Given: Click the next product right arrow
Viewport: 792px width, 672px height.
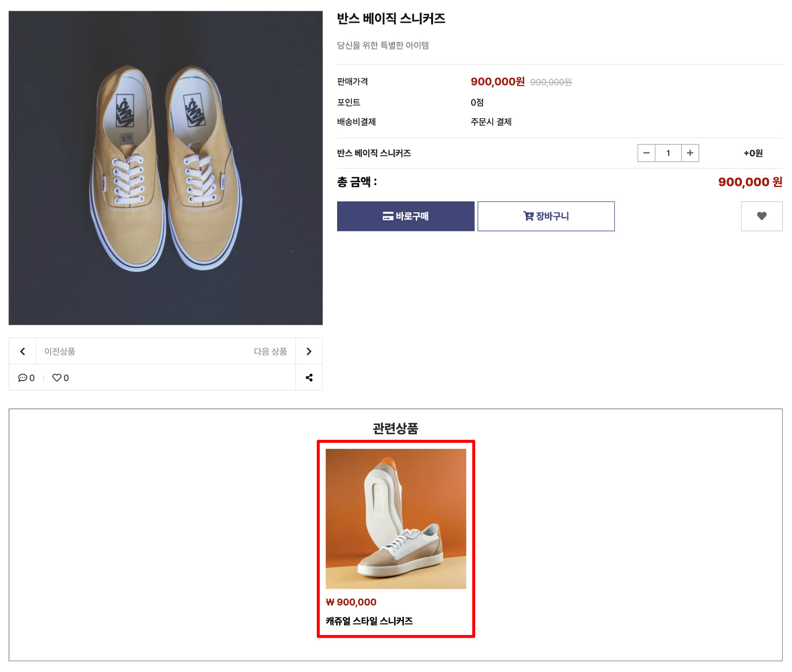Looking at the screenshot, I should (309, 351).
